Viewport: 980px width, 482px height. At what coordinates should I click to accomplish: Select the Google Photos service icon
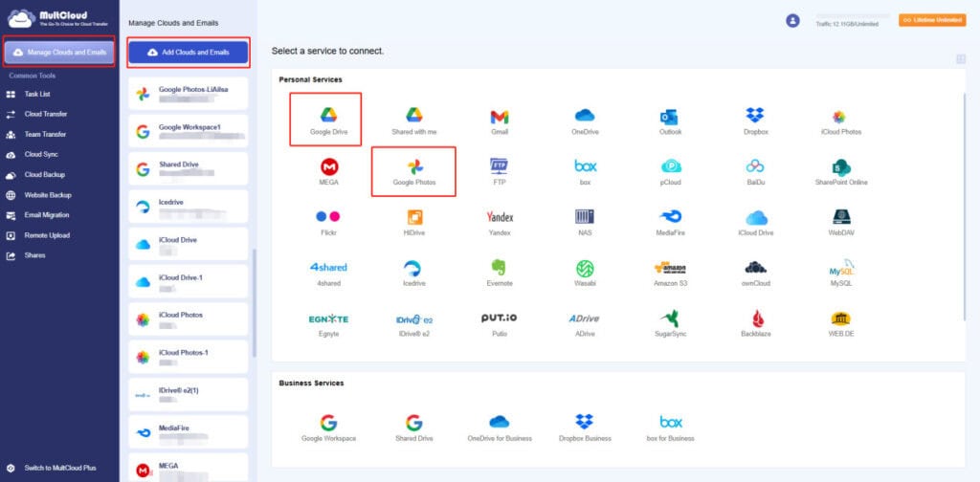(413, 166)
